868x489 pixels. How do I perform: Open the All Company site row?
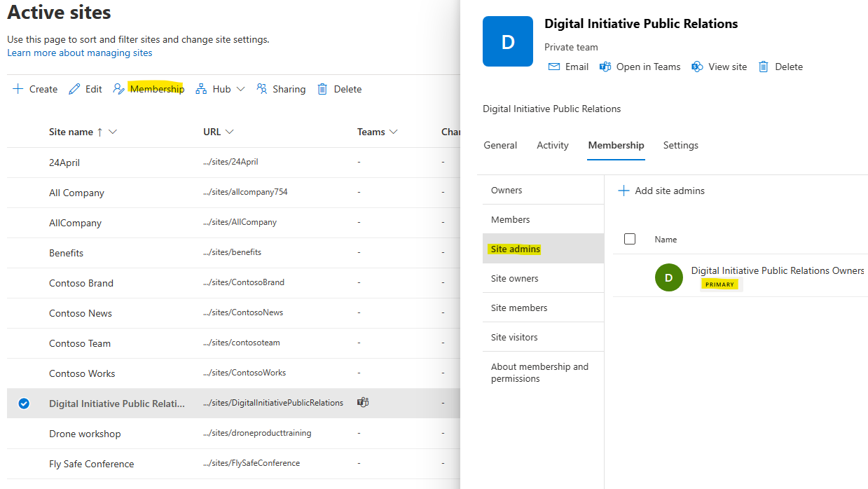tap(233, 193)
